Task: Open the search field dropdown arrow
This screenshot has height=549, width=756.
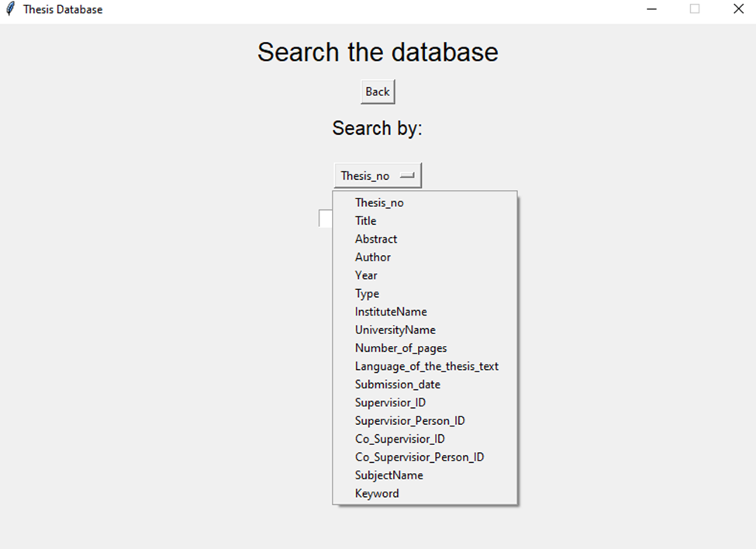Action: pyautogui.click(x=409, y=175)
